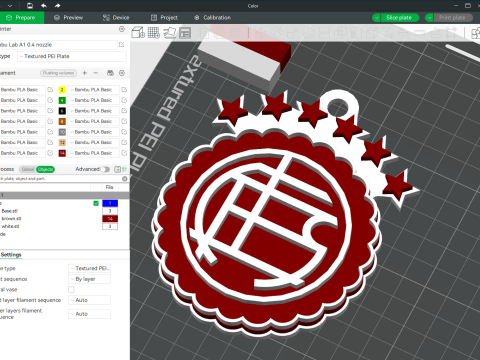The height and width of the screenshot is (360, 480).
Task: Select white.stl in the object list
Action: (10, 226)
